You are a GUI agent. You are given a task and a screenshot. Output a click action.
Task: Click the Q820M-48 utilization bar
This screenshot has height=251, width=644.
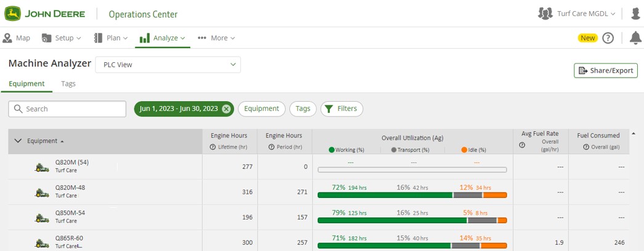click(413, 195)
